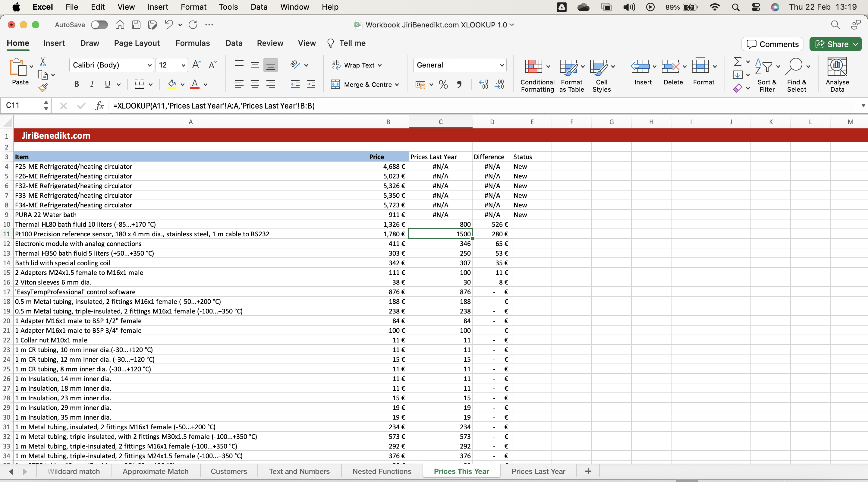Apply comma style format
The height and width of the screenshot is (482, 868).
[x=459, y=84]
